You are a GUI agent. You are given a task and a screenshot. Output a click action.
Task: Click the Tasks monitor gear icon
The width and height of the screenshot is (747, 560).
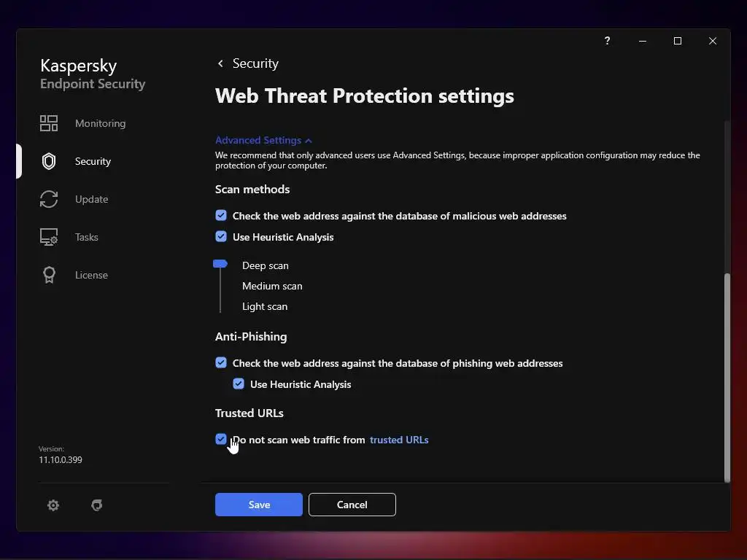[x=49, y=237]
